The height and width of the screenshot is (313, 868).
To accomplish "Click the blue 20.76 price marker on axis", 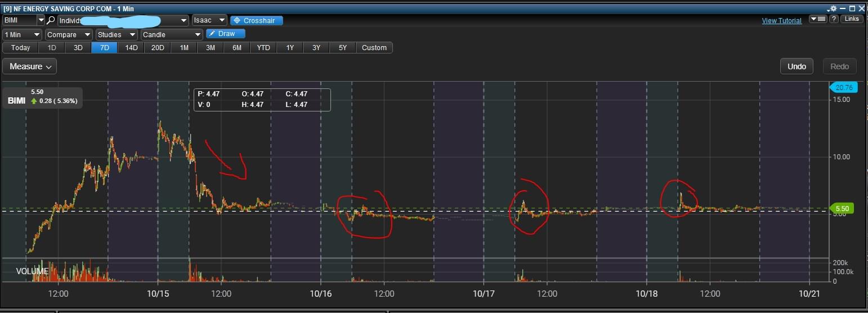I will pos(843,87).
